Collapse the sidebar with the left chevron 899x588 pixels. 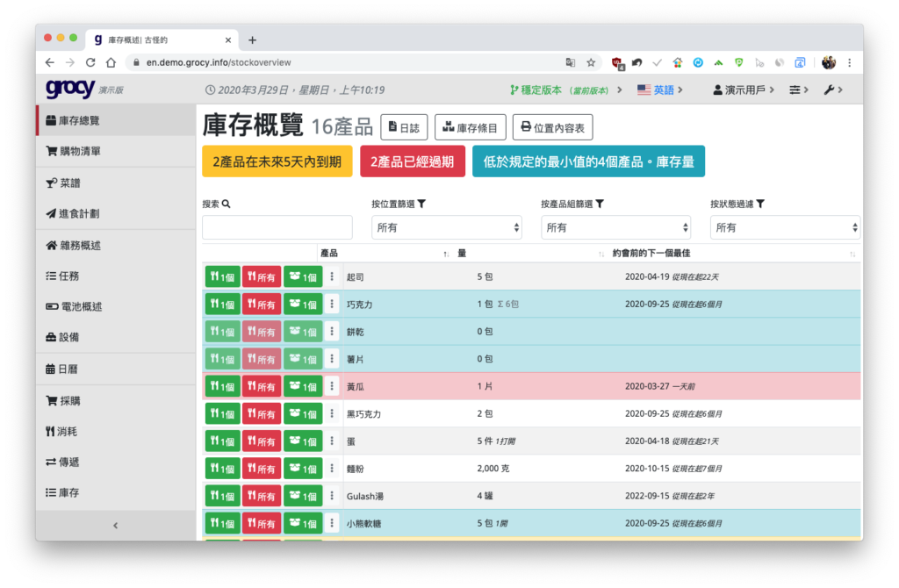[x=116, y=526]
